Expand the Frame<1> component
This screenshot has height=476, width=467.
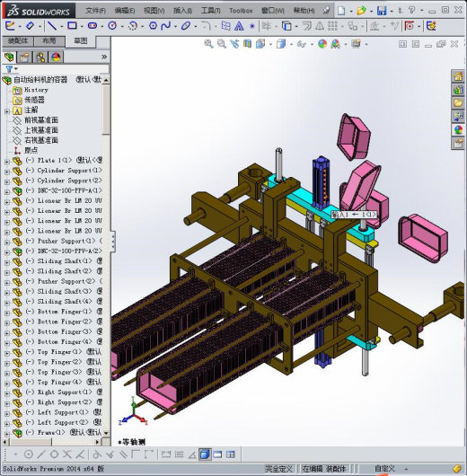tap(6, 434)
